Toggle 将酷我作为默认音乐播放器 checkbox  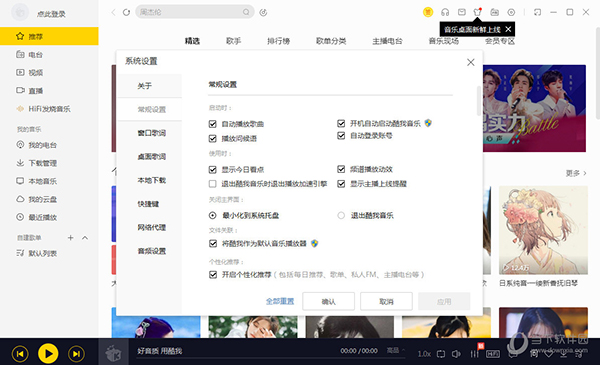pos(213,243)
